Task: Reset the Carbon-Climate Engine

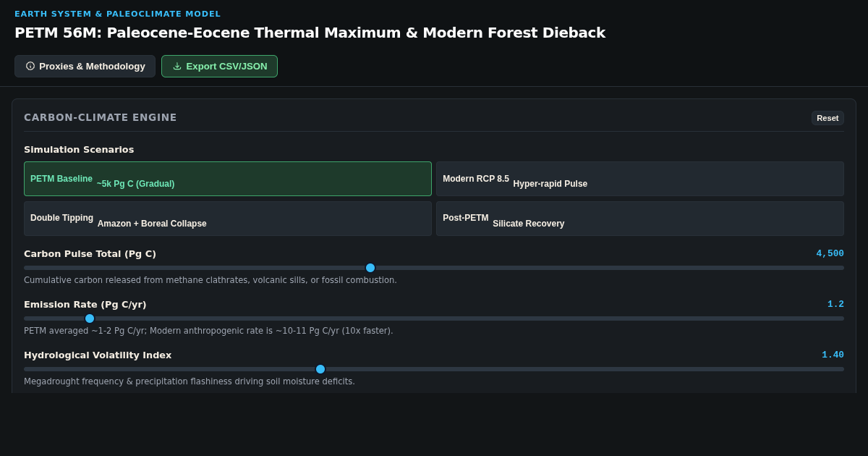Action: 827,118
